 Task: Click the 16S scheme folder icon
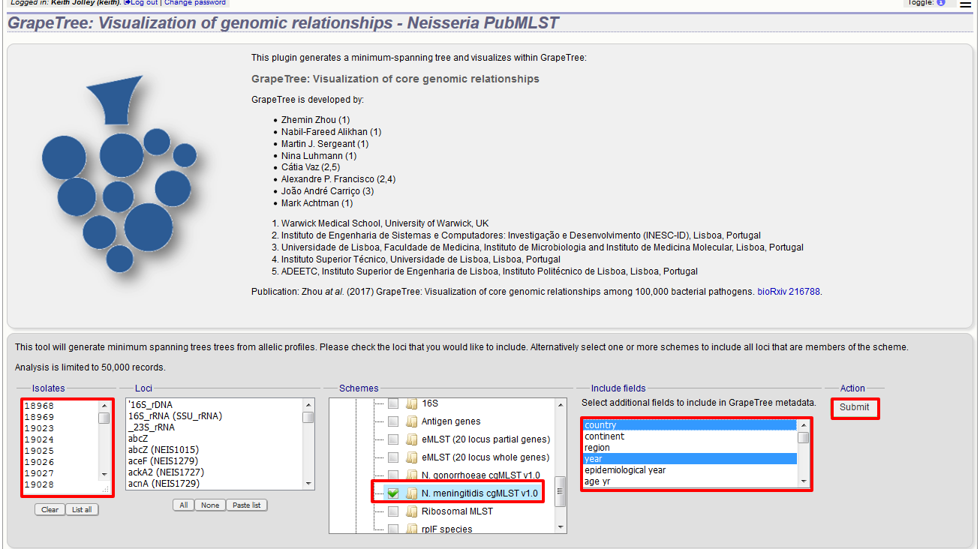coord(411,403)
